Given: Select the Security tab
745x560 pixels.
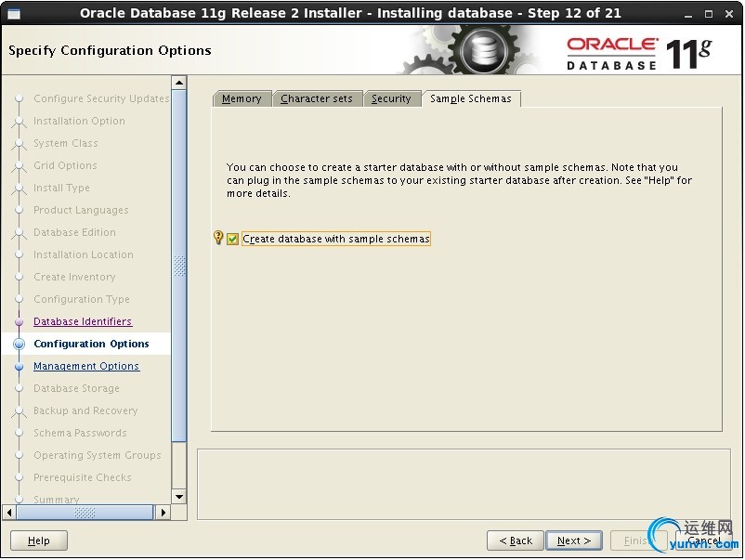Looking at the screenshot, I should (391, 98).
